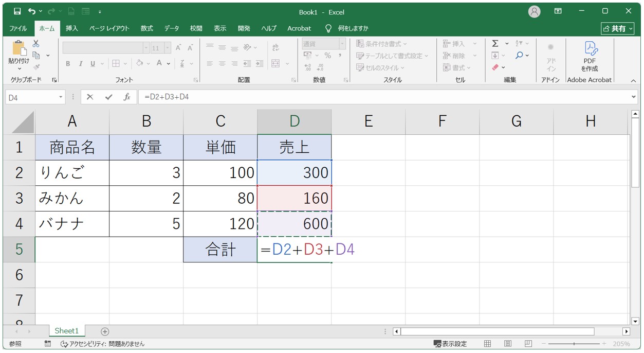Click the fx Insert Function icon
Viewport: 644px width, 353px height.
click(x=126, y=97)
